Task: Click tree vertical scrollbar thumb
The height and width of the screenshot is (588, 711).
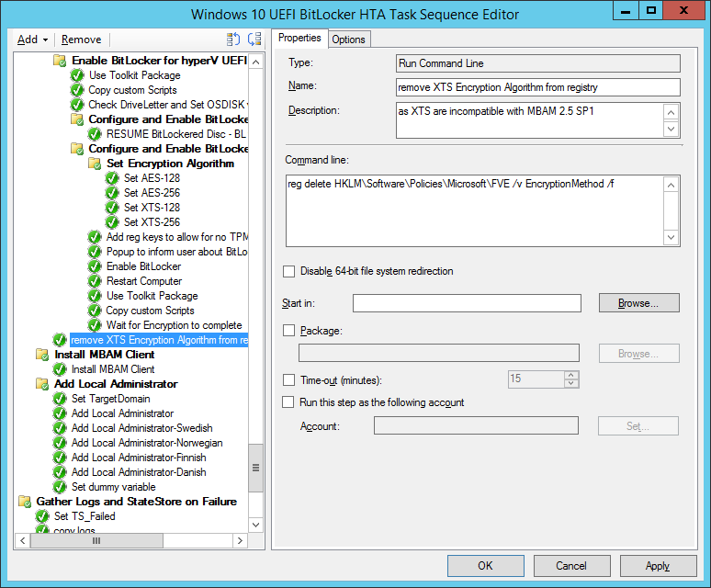Action: 255,468
